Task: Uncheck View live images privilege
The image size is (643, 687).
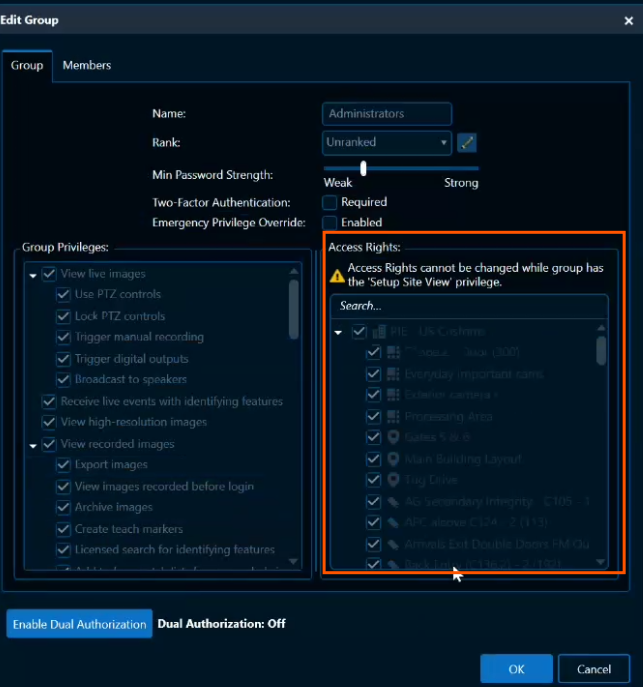Action: tap(49, 274)
